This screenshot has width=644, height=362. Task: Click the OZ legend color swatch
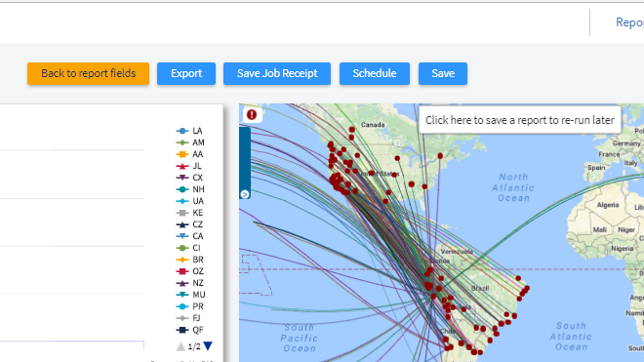click(182, 271)
